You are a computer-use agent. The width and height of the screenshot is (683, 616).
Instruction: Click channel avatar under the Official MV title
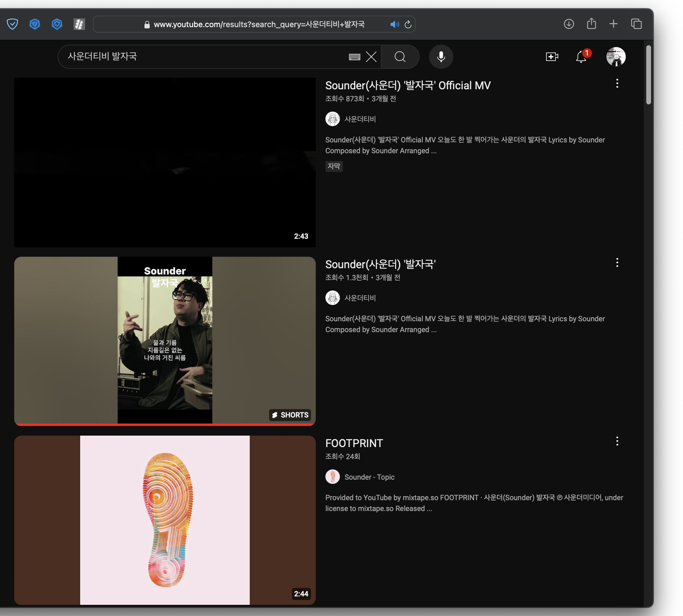pos(333,119)
